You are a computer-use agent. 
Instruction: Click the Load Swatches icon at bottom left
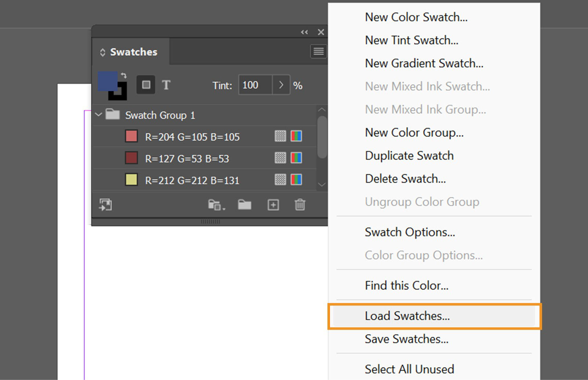(x=105, y=205)
